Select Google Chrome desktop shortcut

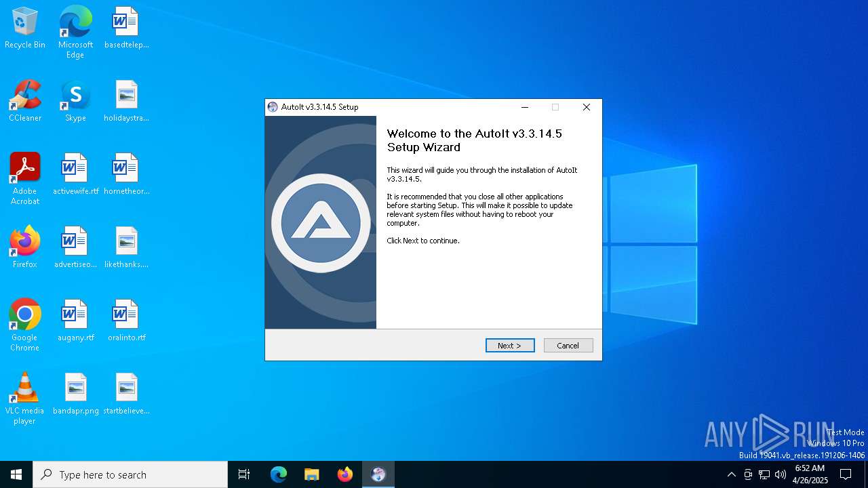pyautogui.click(x=25, y=325)
